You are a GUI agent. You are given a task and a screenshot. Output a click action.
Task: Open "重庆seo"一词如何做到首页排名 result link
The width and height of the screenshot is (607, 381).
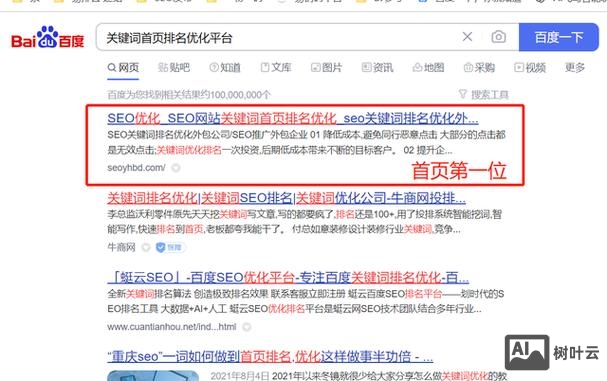(270, 356)
